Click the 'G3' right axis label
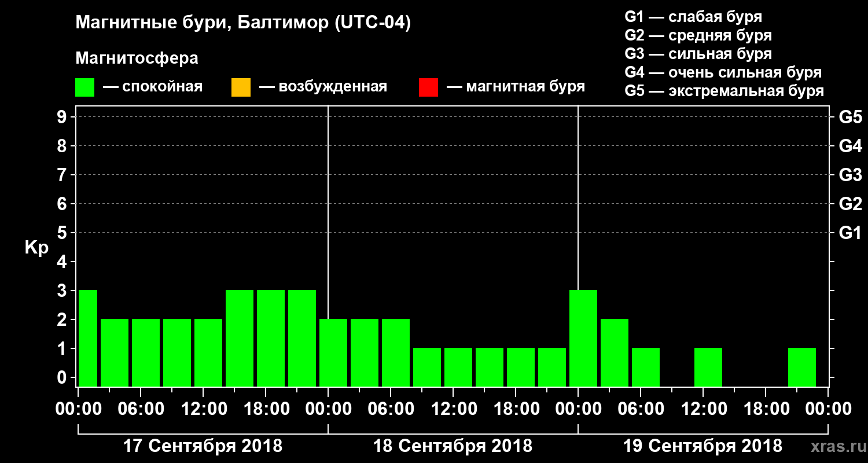 [x=850, y=175]
